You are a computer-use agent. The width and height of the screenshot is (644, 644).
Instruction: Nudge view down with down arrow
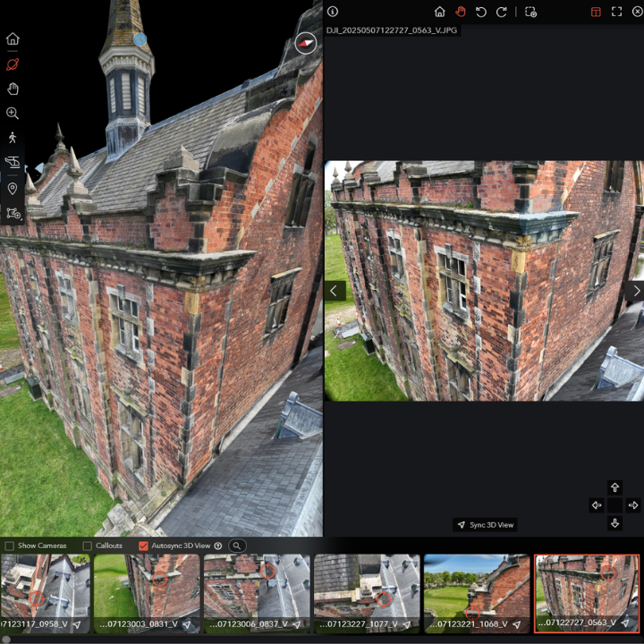[x=614, y=523]
